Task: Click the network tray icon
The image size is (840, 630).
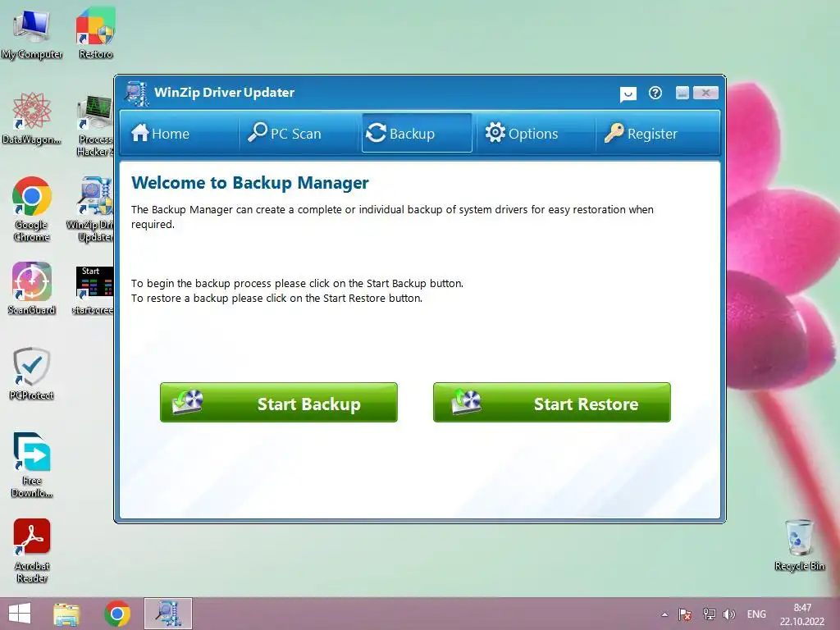Action: pyautogui.click(x=709, y=614)
